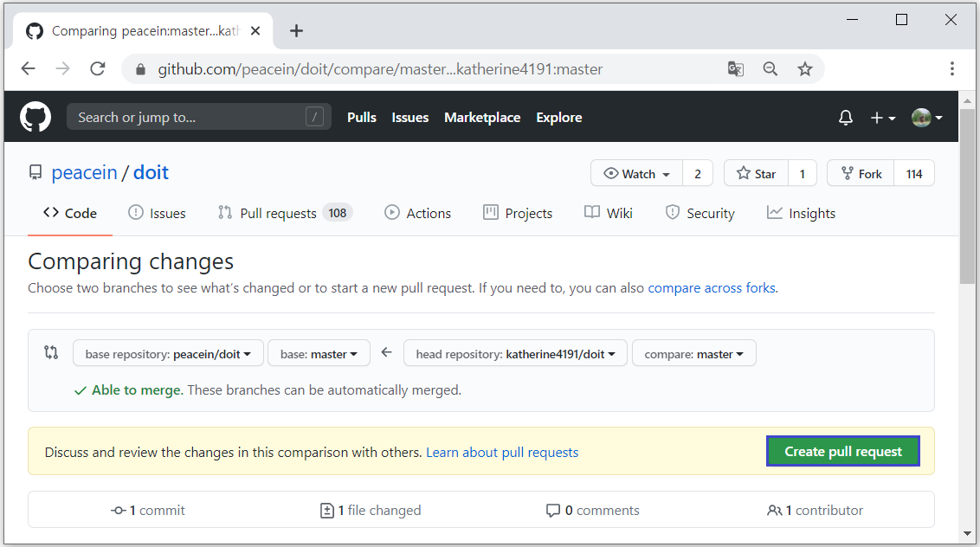Open the Security tab
This screenshot has height=547, width=980.
point(700,213)
